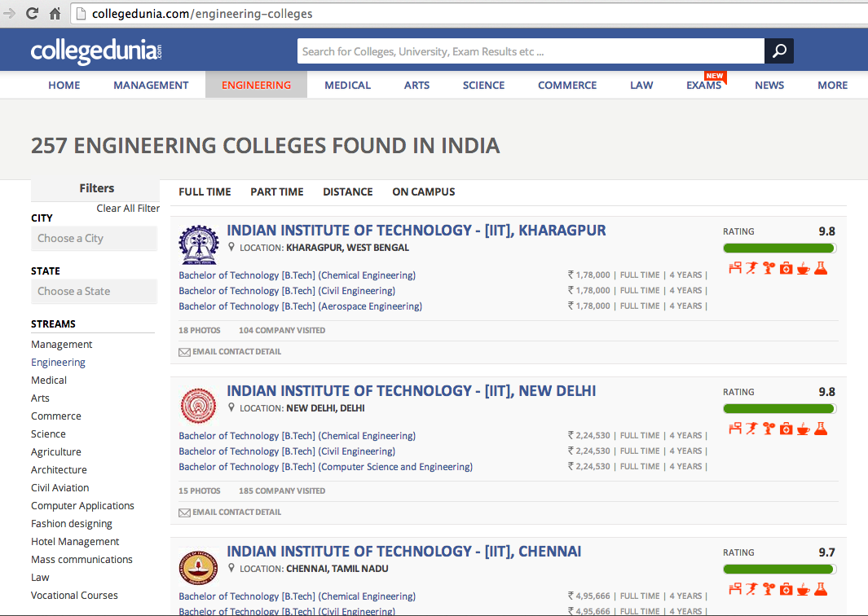Filter by PART TIME tab

pyautogui.click(x=277, y=192)
